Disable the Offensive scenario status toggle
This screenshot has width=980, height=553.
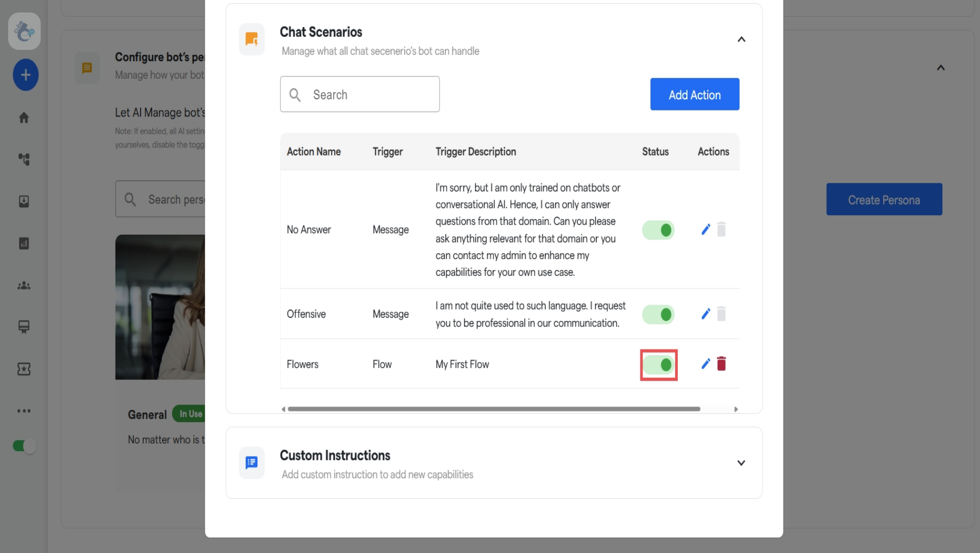658,314
